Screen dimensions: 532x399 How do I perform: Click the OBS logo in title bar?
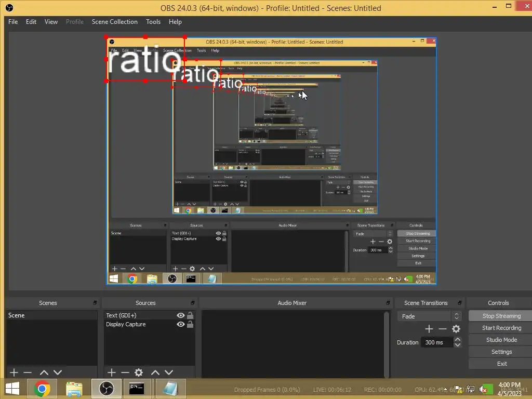9,8
